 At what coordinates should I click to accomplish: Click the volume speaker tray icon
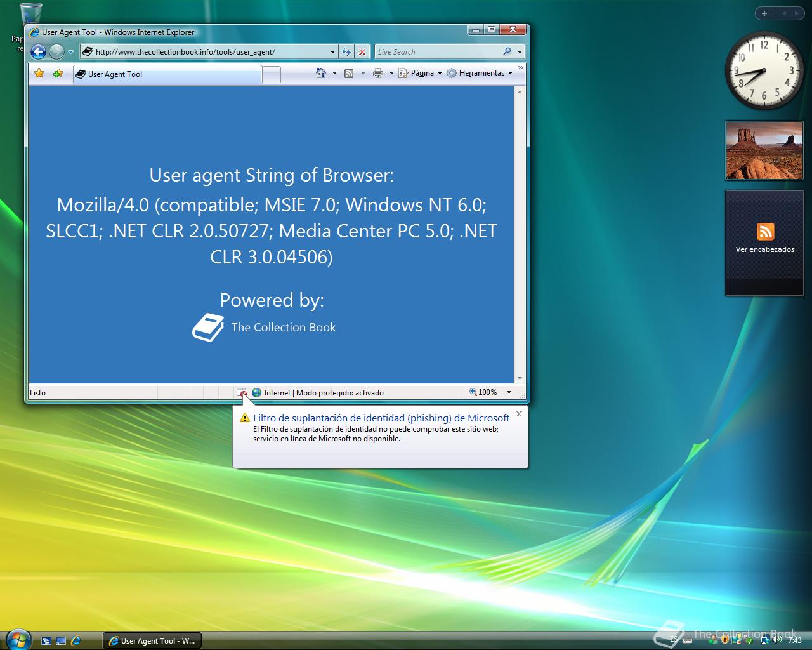776,640
